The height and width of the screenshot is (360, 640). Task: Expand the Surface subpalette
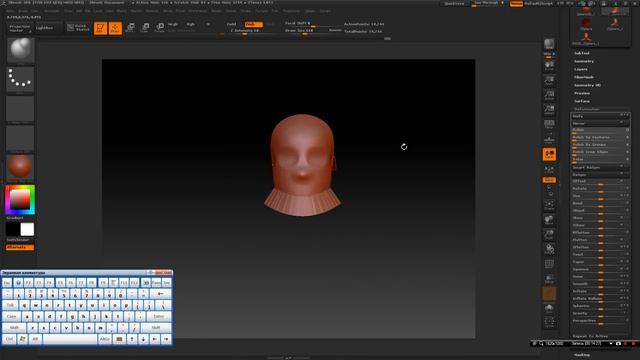pyautogui.click(x=582, y=101)
